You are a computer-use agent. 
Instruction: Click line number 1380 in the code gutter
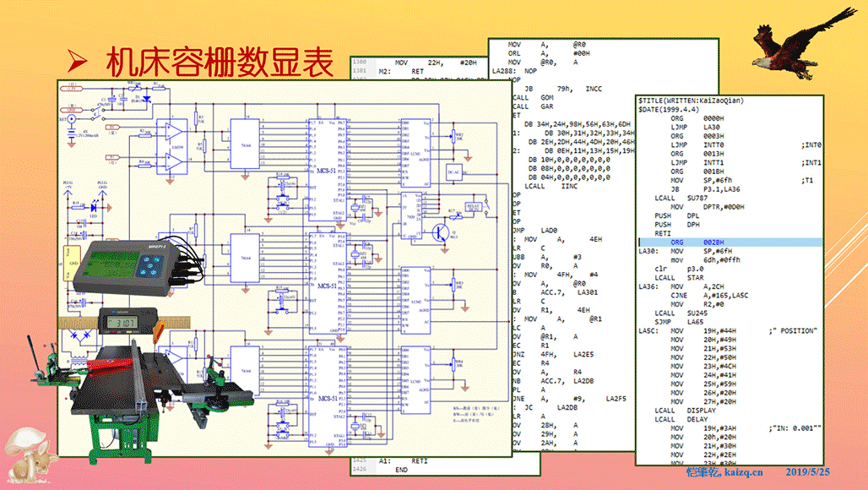tap(360, 63)
